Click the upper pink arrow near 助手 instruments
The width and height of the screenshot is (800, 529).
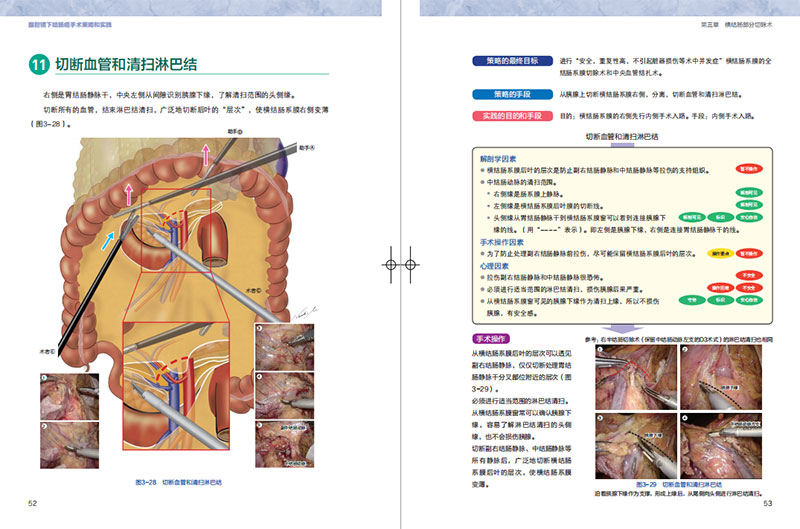(206, 155)
